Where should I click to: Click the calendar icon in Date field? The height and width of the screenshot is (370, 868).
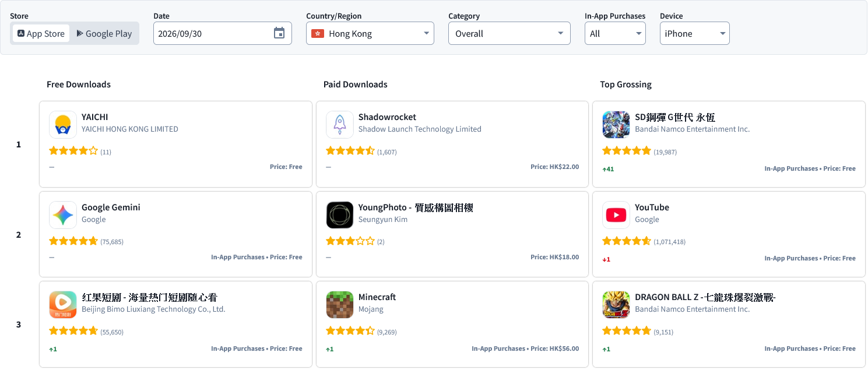coord(279,33)
